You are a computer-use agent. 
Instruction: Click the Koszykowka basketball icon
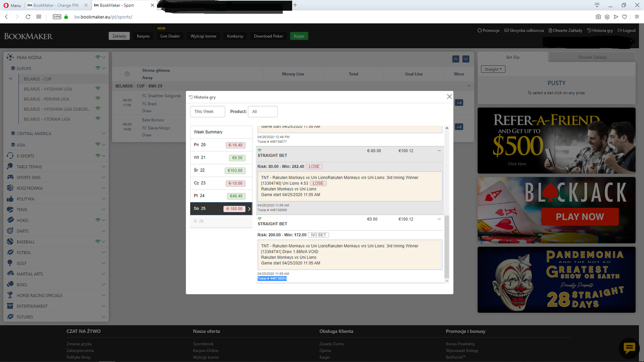coord(11,188)
